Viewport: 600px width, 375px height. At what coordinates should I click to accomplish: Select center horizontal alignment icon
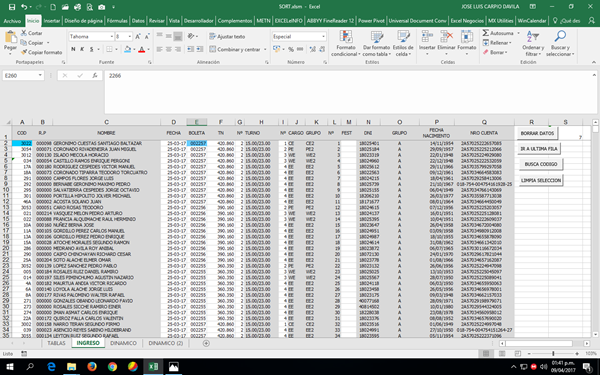tap(169, 49)
